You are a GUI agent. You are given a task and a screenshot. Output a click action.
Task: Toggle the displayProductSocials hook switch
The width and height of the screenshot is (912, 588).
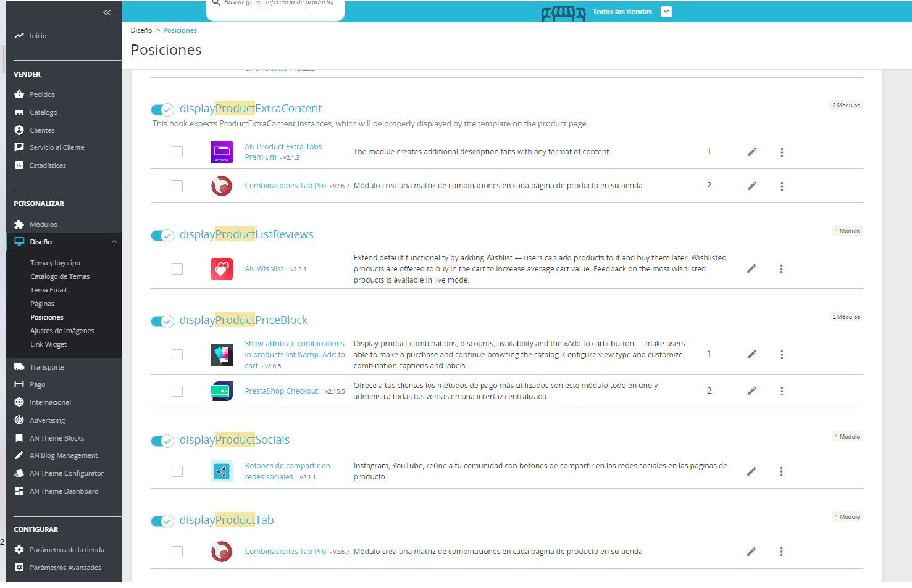(162, 441)
